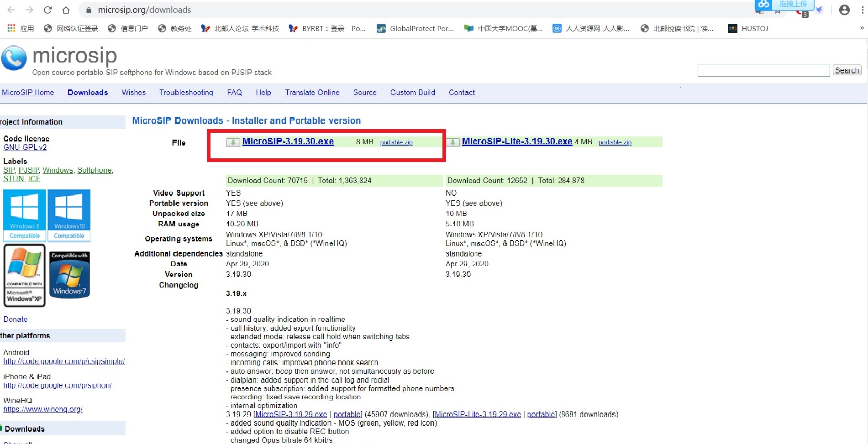Open the browser home page

click(x=66, y=10)
